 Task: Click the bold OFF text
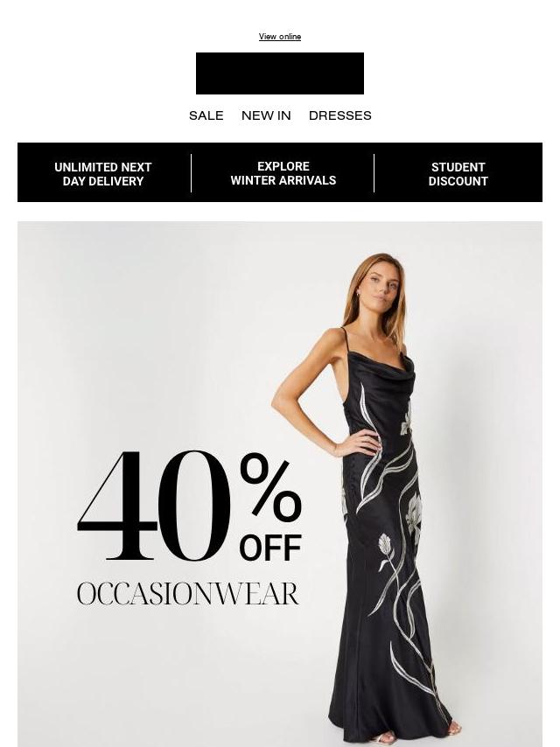point(270,548)
